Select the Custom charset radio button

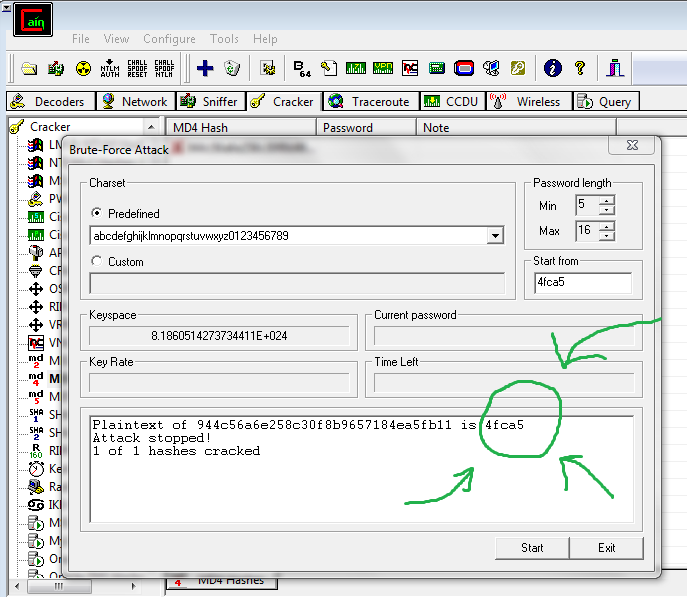(96, 261)
